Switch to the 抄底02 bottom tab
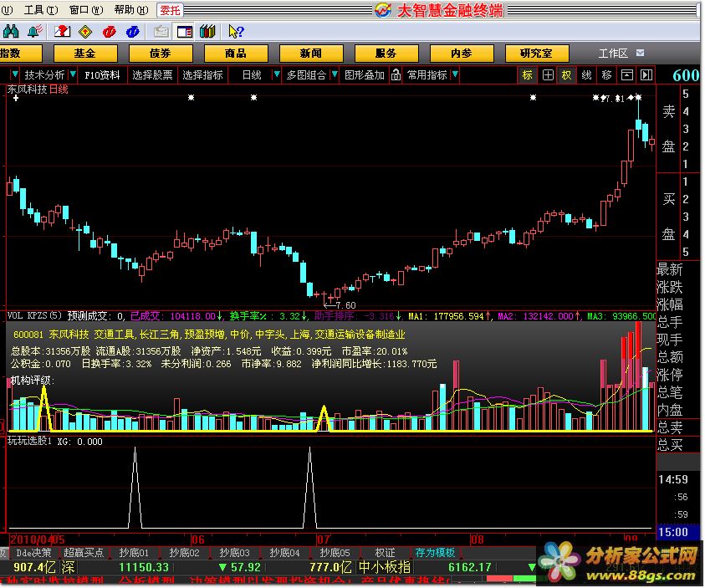This screenshot has height=588, width=705. point(184,553)
